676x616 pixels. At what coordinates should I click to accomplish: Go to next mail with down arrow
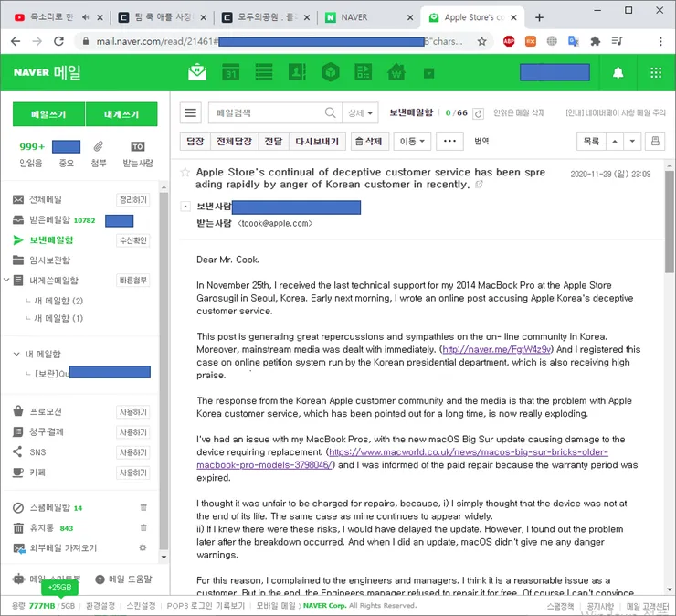632,141
